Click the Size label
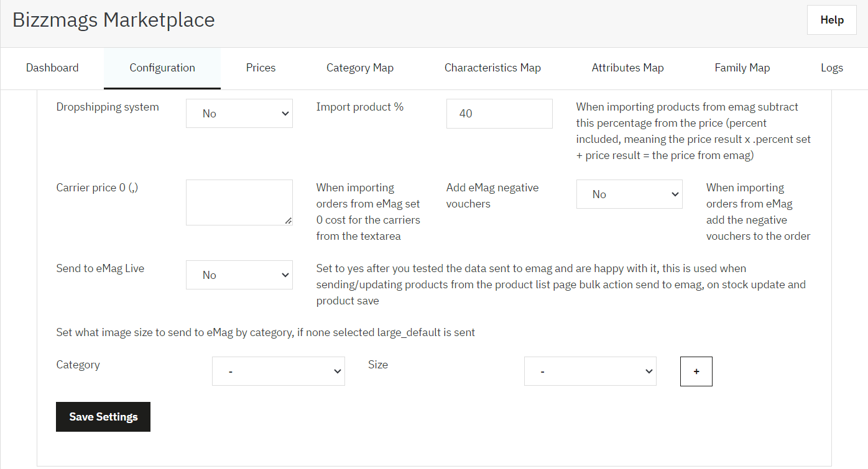Viewport: 868px width, 469px height. [x=378, y=365]
